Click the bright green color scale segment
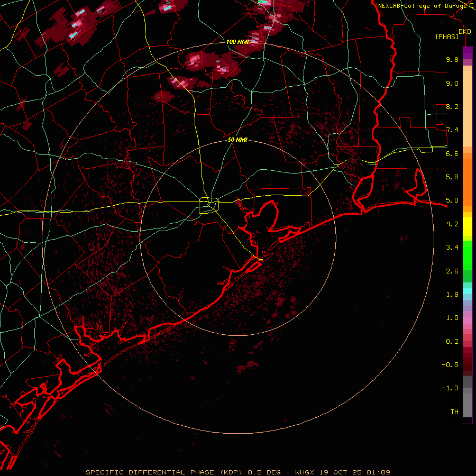Viewport: 476px width, 476px height. click(x=467, y=255)
